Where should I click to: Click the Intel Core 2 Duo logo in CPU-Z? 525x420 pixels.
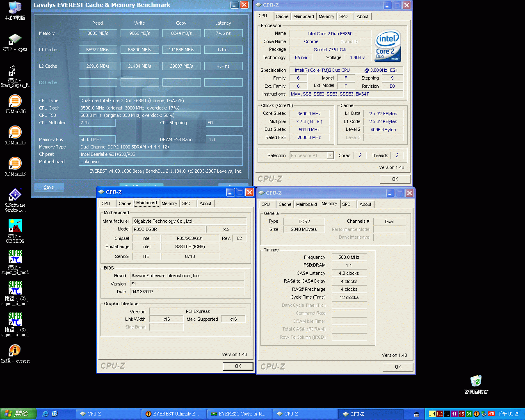click(388, 46)
